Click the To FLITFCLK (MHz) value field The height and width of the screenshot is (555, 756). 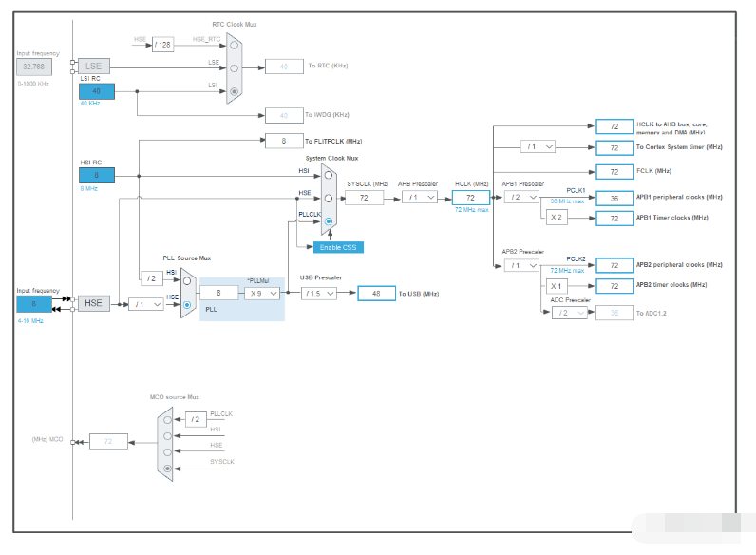tap(284, 141)
